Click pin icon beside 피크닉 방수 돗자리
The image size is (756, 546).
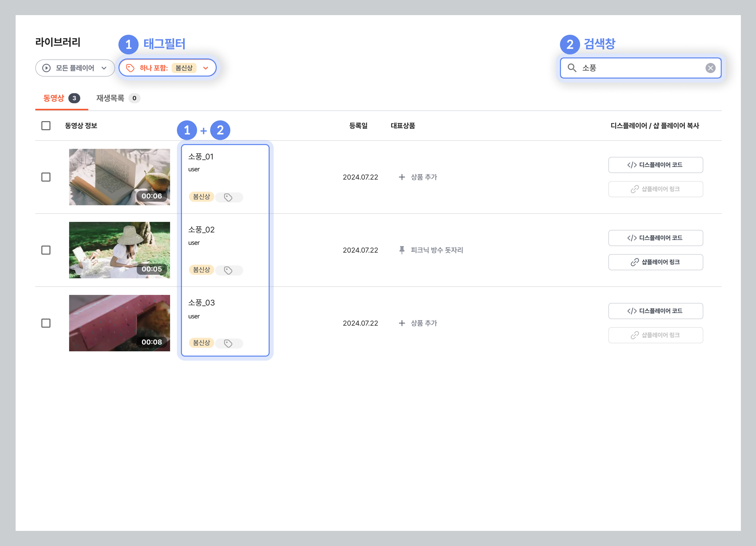[x=402, y=250]
